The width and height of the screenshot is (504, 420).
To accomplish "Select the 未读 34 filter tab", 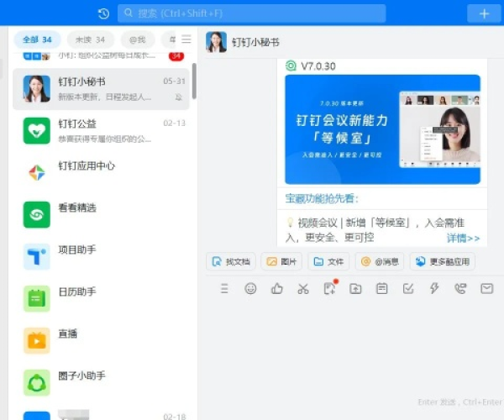I will [91, 39].
